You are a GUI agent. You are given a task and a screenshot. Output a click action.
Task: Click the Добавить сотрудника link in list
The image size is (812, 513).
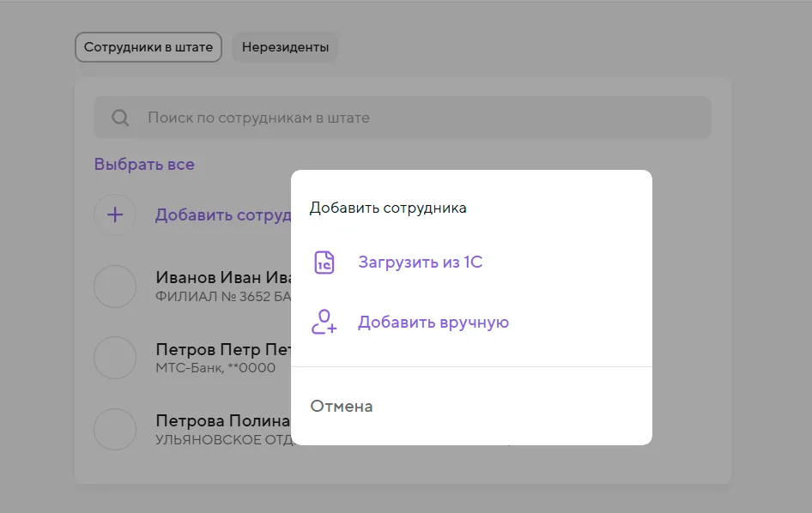tap(222, 215)
